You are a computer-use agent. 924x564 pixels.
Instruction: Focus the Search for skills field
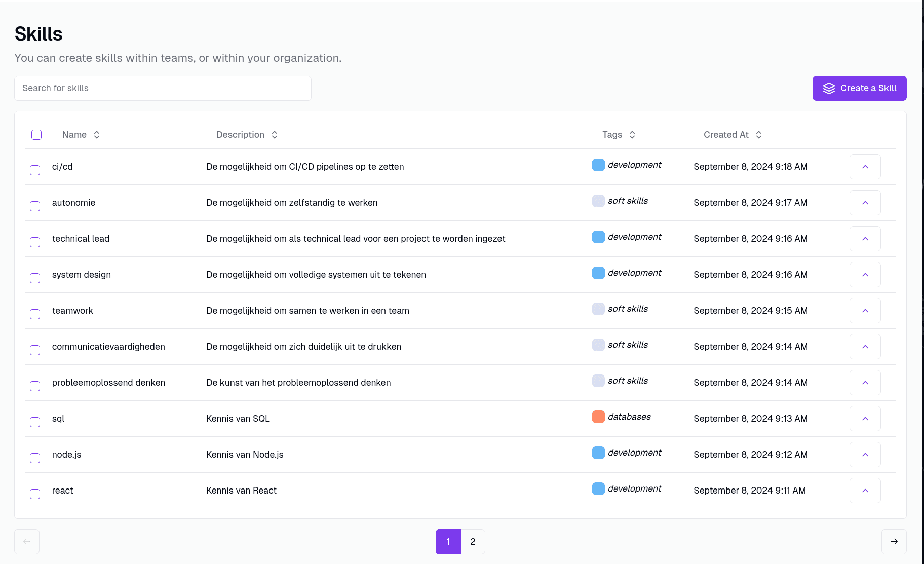(163, 88)
